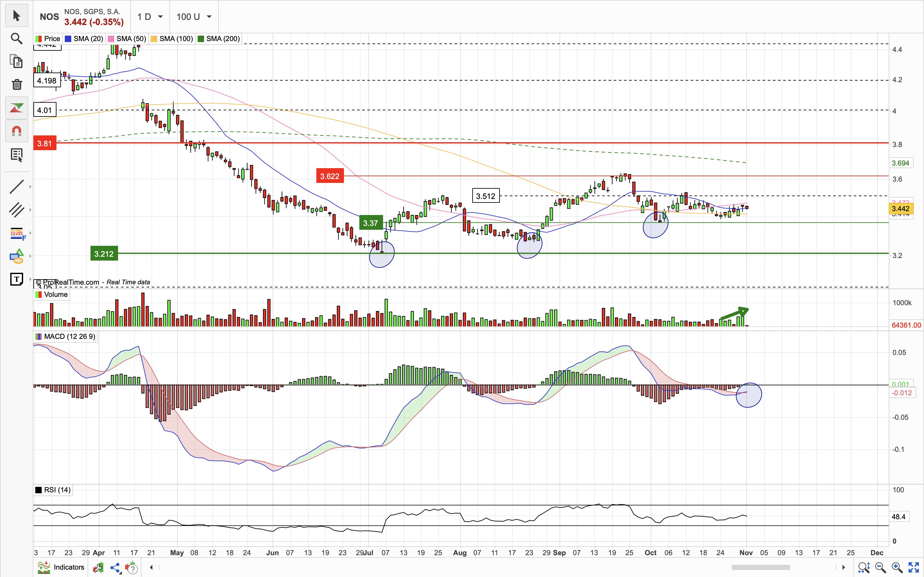Image resolution: width=924 pixels, height=577 pixels.
Task: Toggle the SMA (200) legend entry
Action: click(219, 39)
